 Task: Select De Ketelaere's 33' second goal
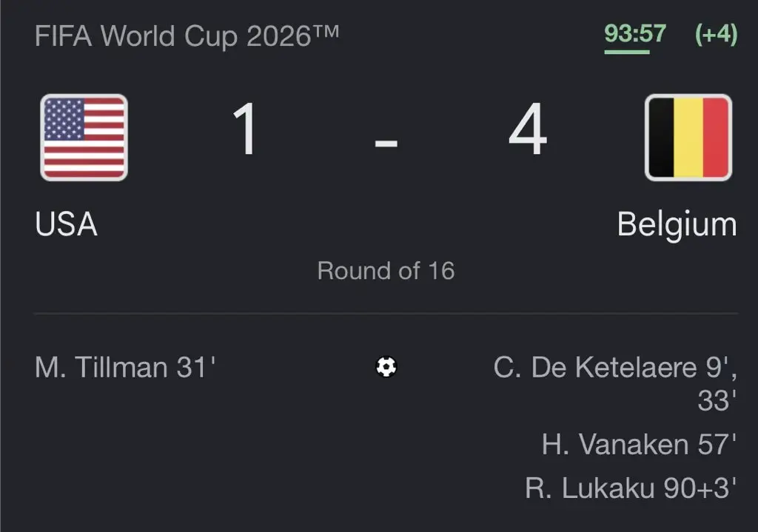coord(717,400)
